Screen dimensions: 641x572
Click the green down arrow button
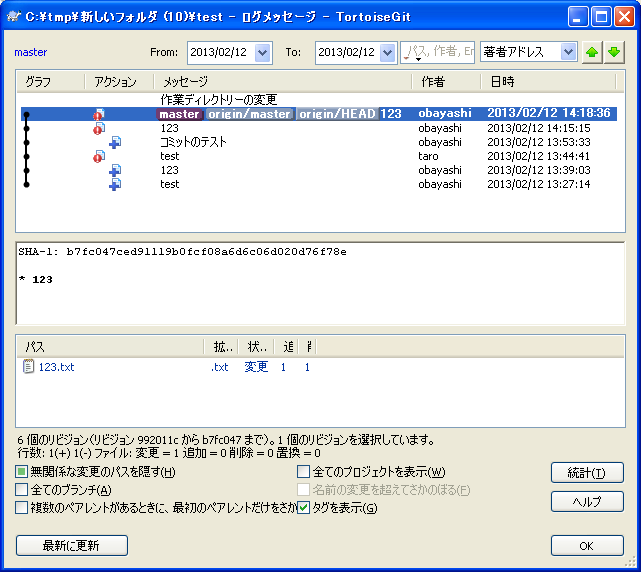614,52
